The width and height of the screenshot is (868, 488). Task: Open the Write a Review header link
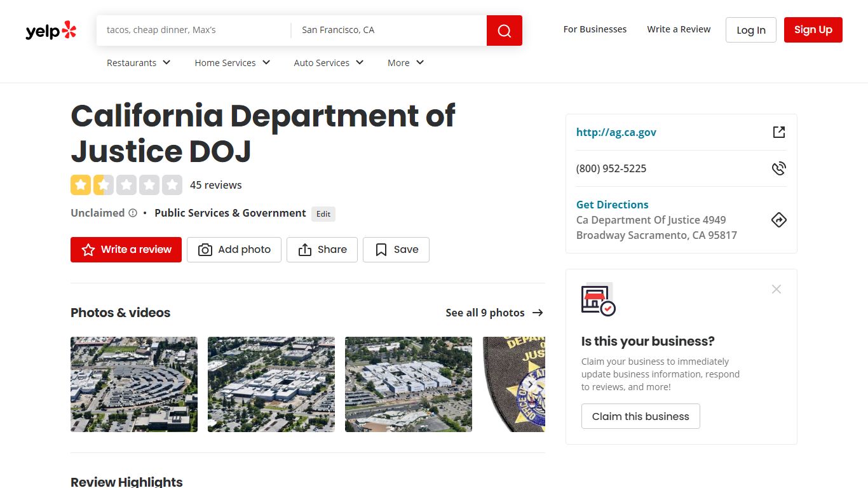(x=679, y=29)
